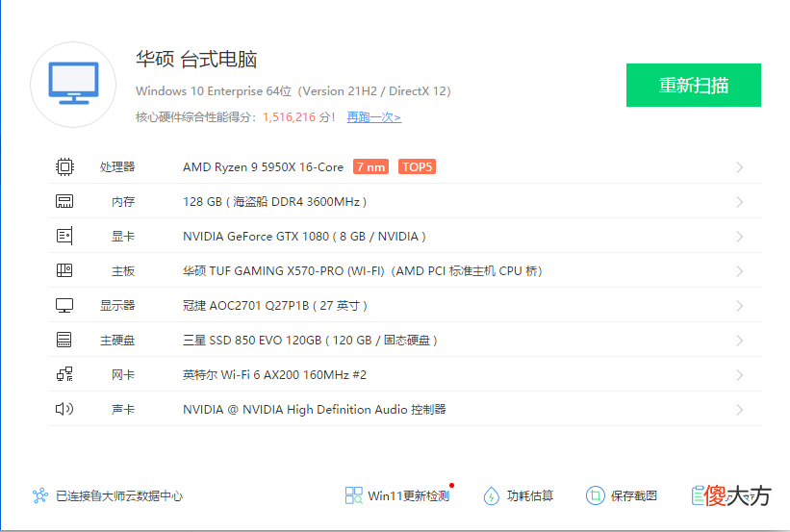Image resolution: width=790 pixels, height=532 pixels.
Task: Click the 主硬盘 label
Action: [x=116, y=341]
